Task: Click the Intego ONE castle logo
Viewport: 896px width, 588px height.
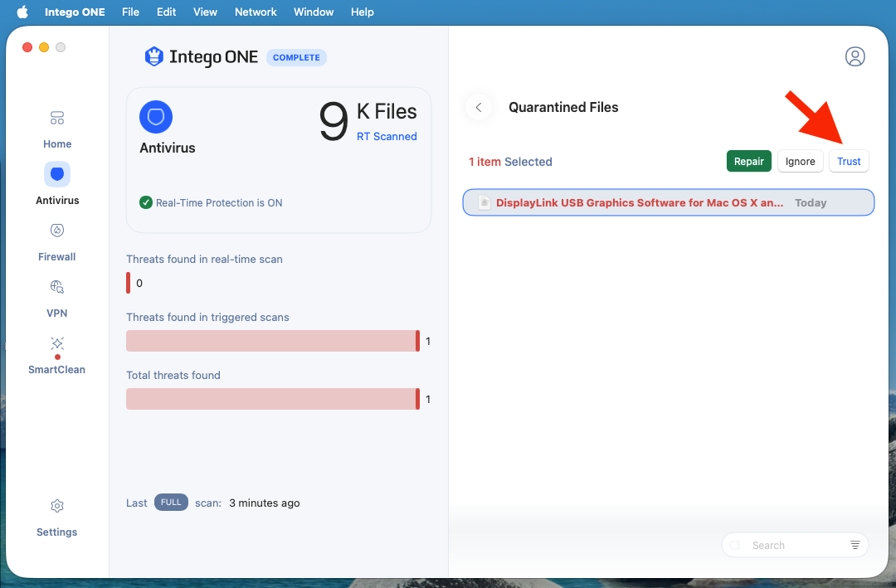Action: pos(153,56)
